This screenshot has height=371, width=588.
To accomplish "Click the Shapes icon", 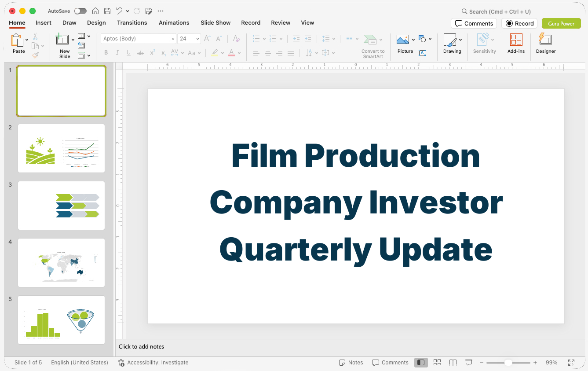I will coord(423,39).
